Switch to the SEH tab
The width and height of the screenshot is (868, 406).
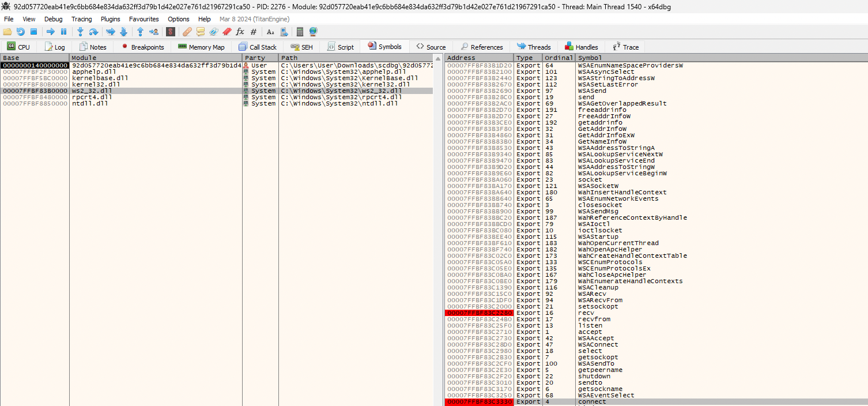pyautogui.click(x=302, y=47)
